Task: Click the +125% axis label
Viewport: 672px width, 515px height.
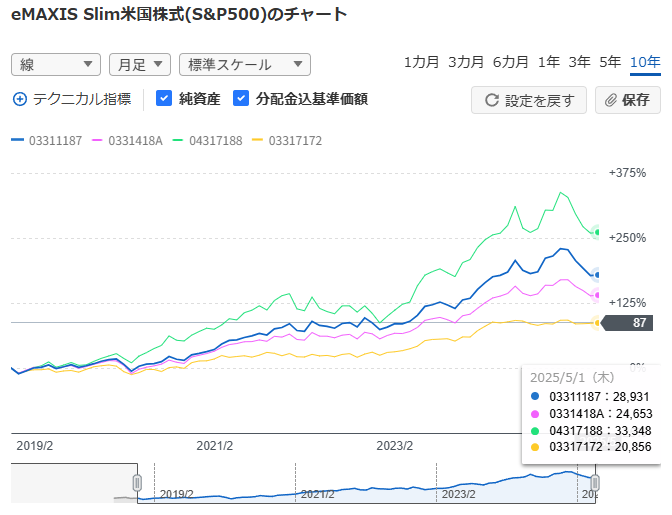Action: [627, 303]
